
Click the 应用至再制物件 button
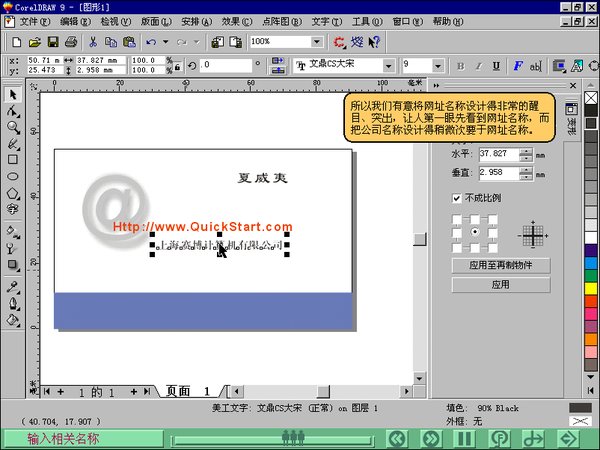click(501, 265)
